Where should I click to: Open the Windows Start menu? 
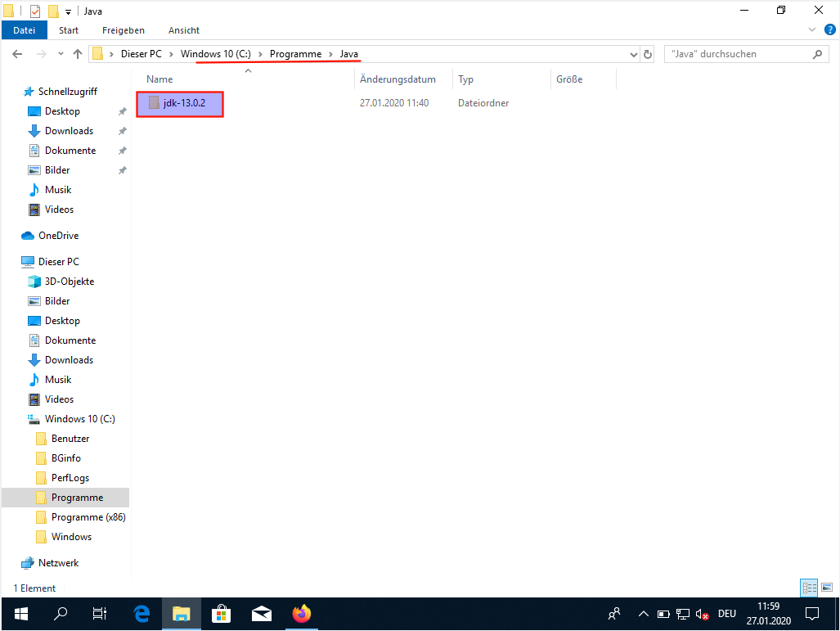tap(21, 614)
